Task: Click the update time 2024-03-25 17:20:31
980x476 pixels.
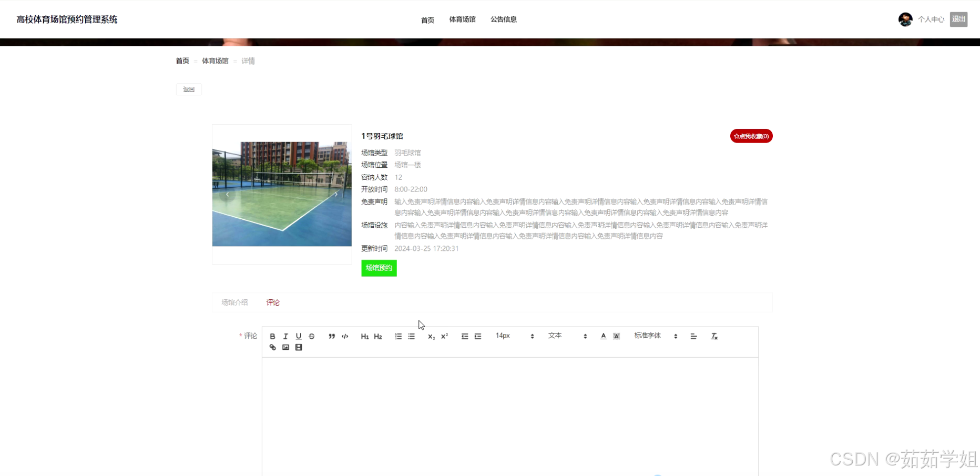Action: (x=426, y=249)
